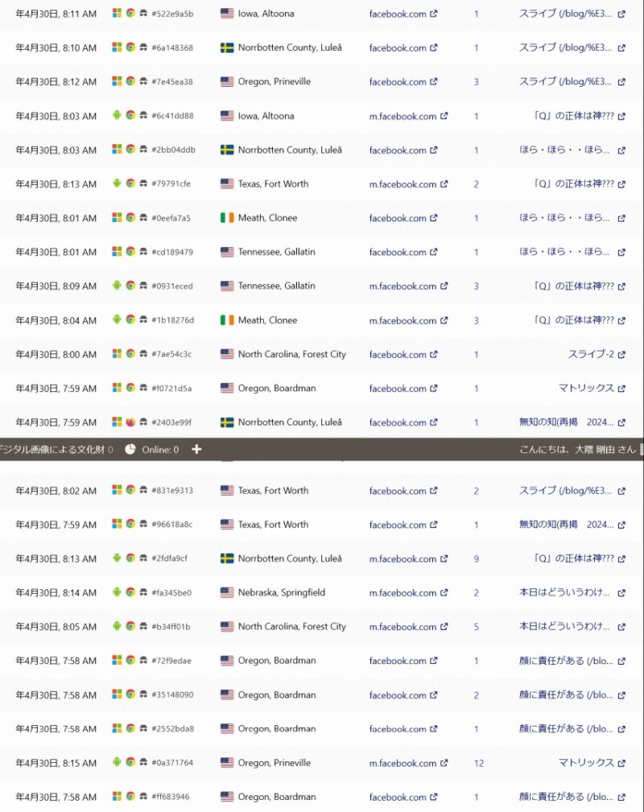Click the incognito visitor icon beside #7e45ea38

click(x=143, y=82)
